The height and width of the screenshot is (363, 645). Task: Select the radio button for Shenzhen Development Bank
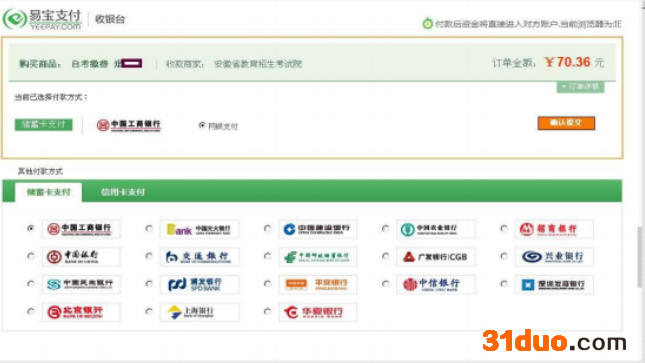click(504, 284)
